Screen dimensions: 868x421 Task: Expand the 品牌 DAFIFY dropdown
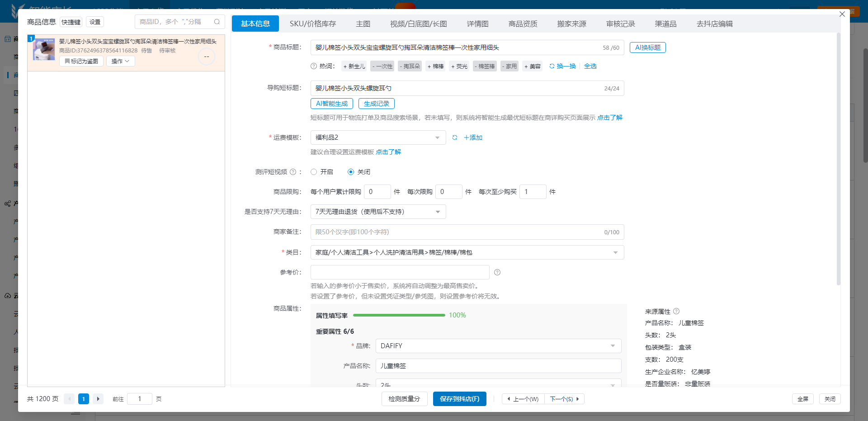[613, 346]
